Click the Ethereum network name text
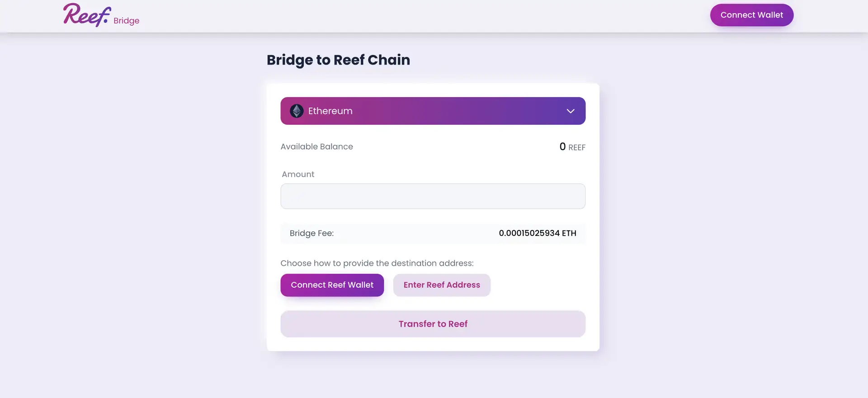868x398 pixels. (x=330, y=111)
